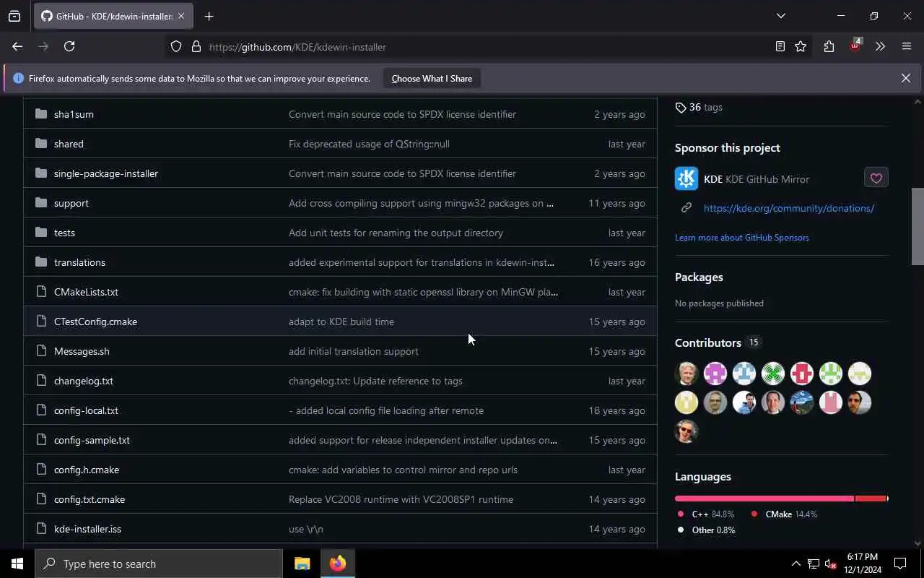Open Windows Start menu
The height and width of the screenshot is (578, 924).
pos(17,564)
